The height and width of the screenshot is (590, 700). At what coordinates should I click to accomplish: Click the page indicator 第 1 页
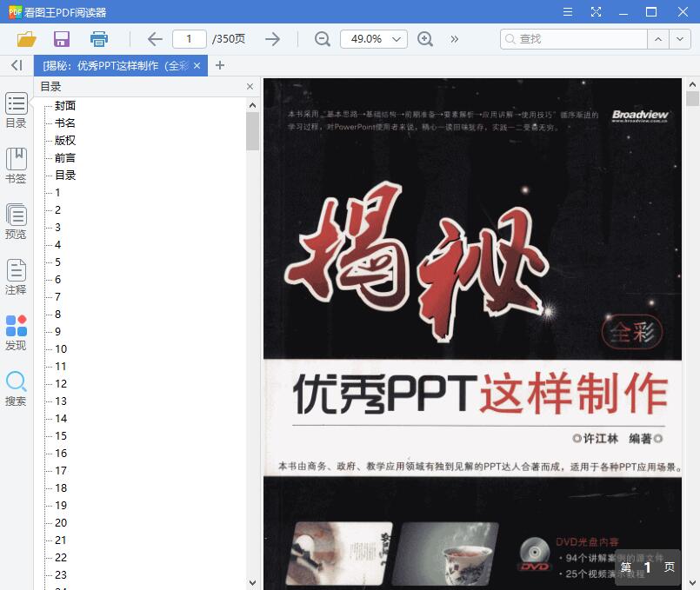[648, 567]
